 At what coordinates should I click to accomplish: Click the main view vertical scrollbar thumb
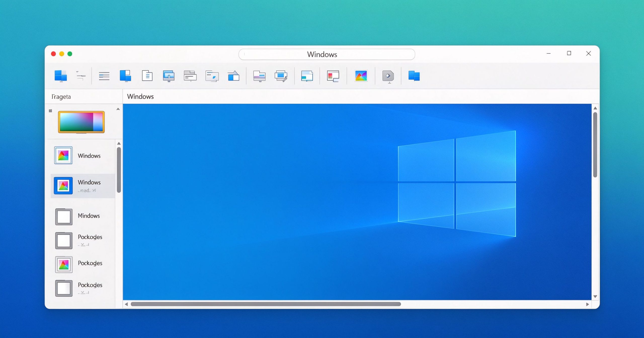click(595, 145)
